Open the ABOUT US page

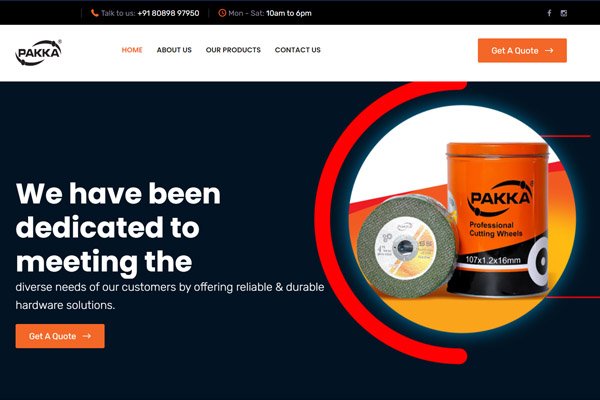click(x=174, y=50)
